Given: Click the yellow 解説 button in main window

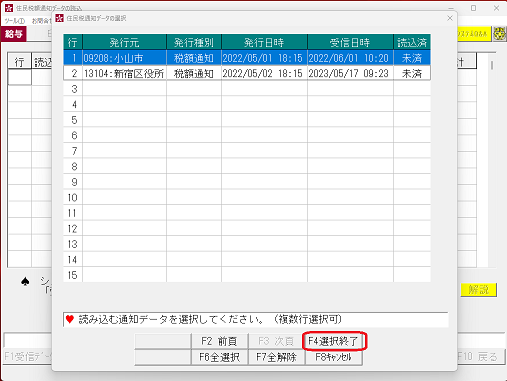Looking at the screenshot, I should (479, 290).
